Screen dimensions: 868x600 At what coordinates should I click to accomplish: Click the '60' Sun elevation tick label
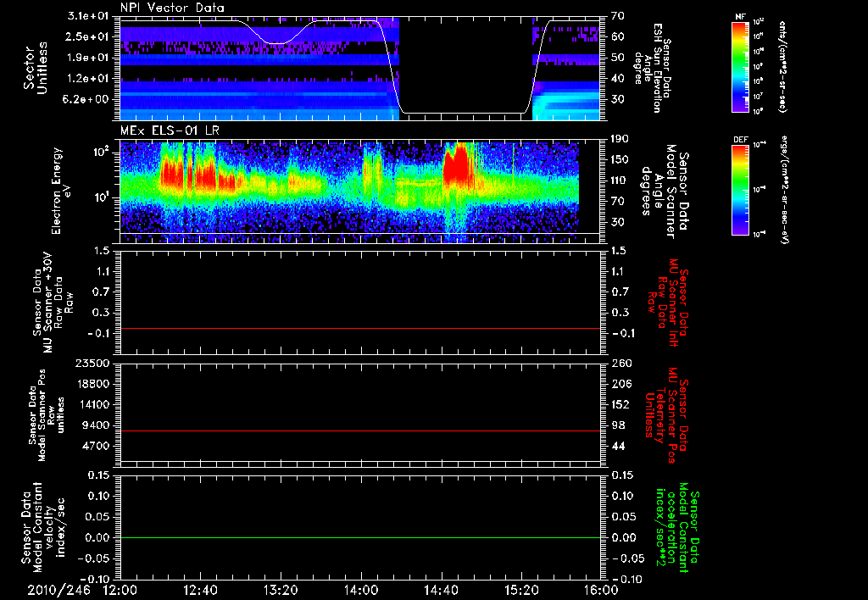618,36
